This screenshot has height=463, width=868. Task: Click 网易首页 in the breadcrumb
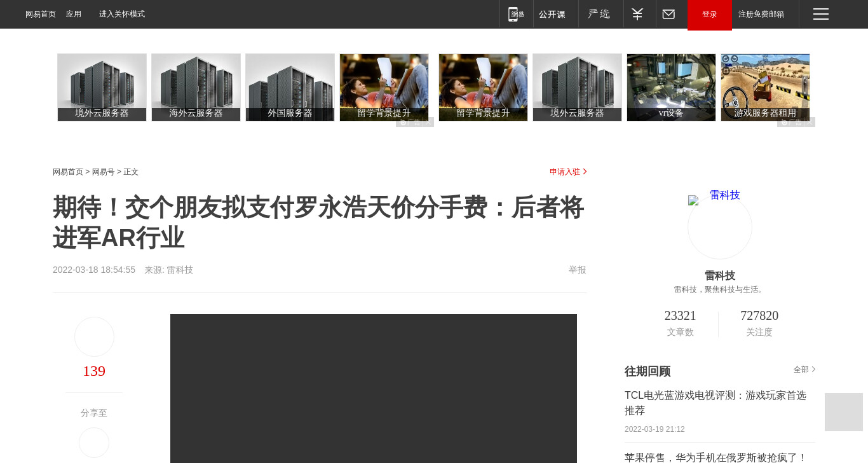[68, 172]
